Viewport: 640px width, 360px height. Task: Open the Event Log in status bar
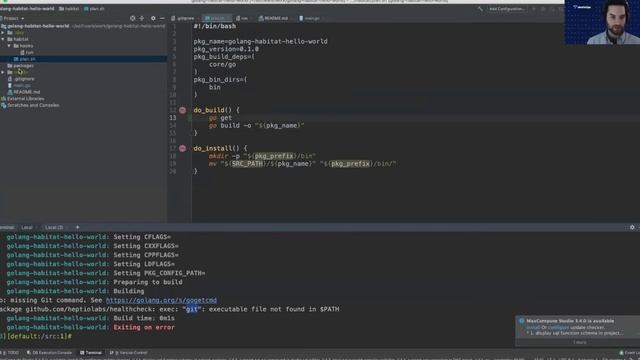[630, 353]
